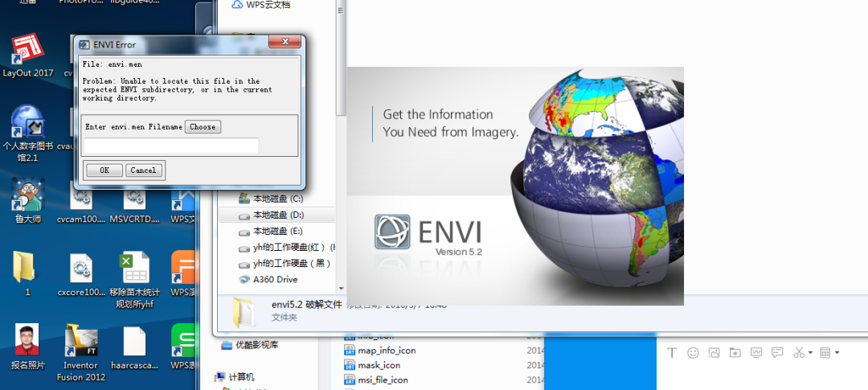Open the 报名照片 image on desktop

coord(27,347)
